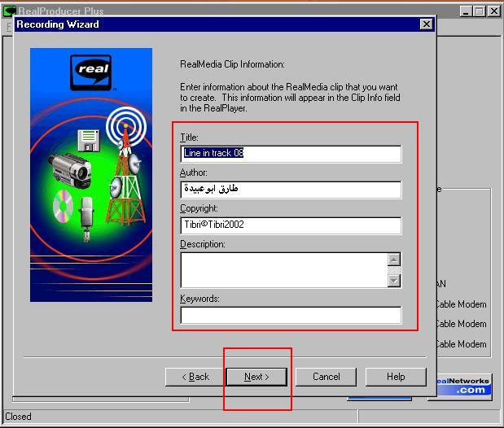The image size is (504, 428).
Task: Click the 'Copyright:' label
Action: tap(199, 208)
